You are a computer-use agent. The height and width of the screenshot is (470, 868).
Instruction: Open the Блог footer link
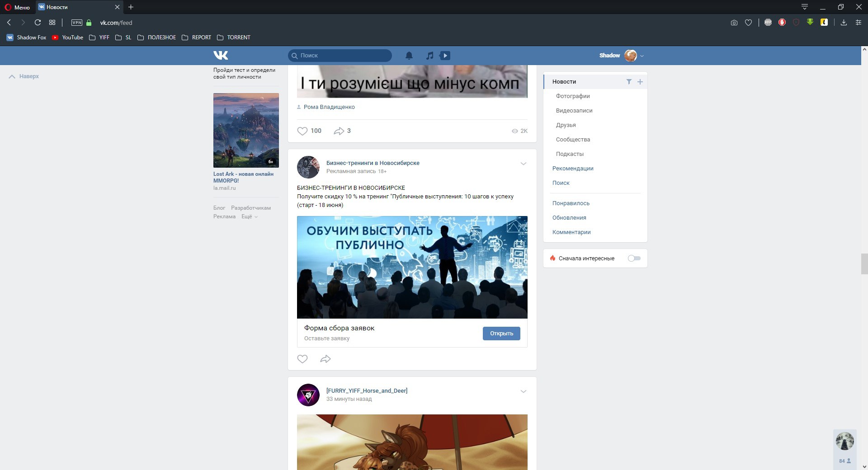(219, 208)
